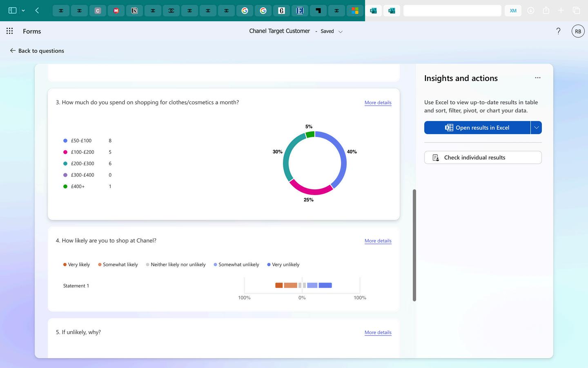Click the 5% green donut segment
The height and width of the screenshot is (368, 588).
click(310, 134)
